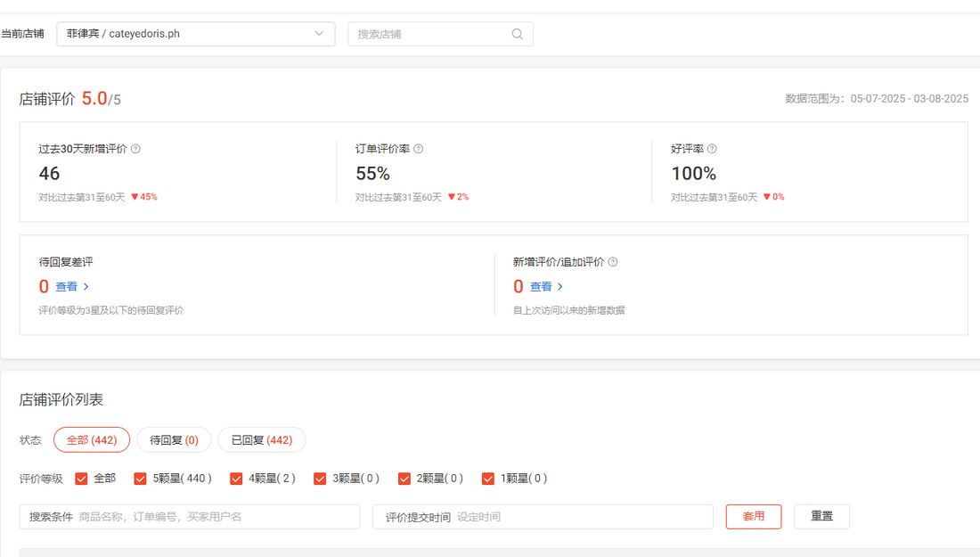Screen dimensions: 980x557
Task: Toggle the 全部 rating level checkbox
Action: click(x=82, y=479)
